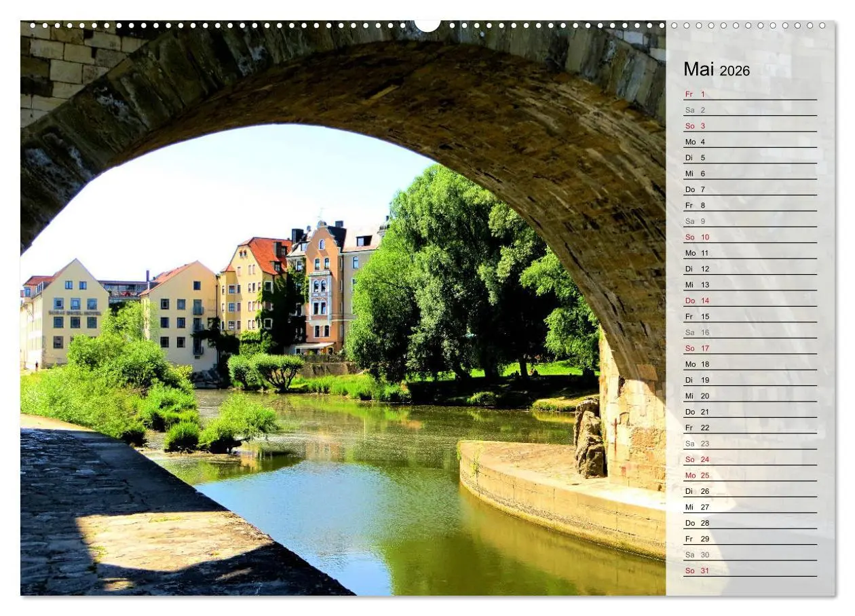Click the writing line beside Fr 22
Image resolution: width=855 pixels, height=616 pixels.
pos(767,427)
